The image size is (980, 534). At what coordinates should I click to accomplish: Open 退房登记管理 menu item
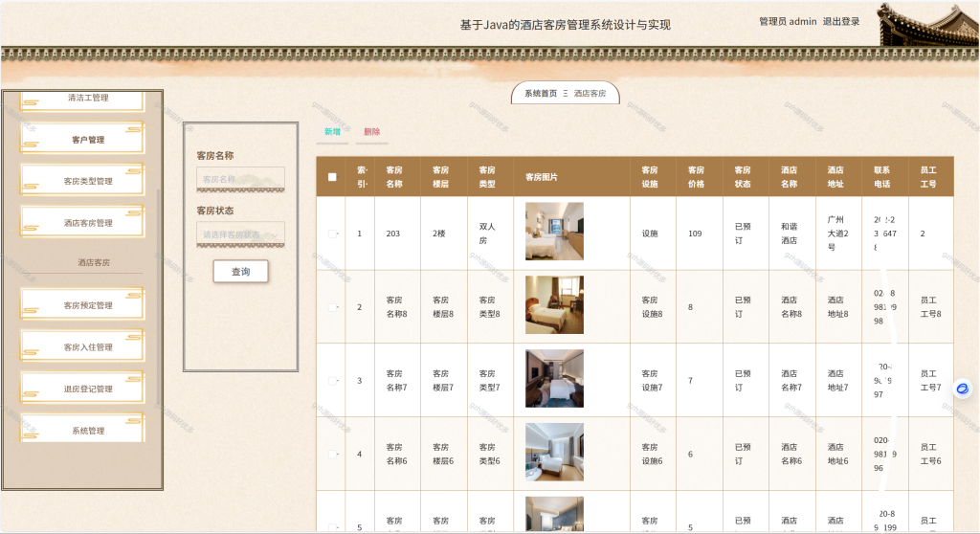coord(82,389)
